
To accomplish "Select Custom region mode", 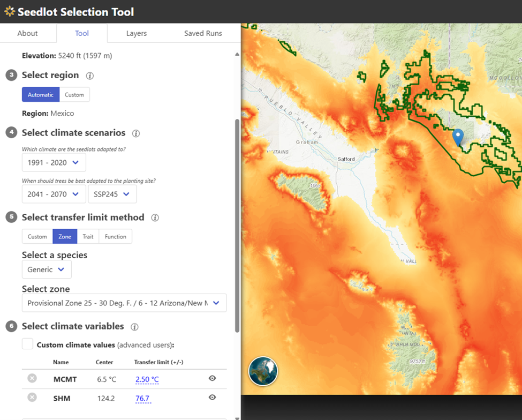I will [x=74, y=95].
